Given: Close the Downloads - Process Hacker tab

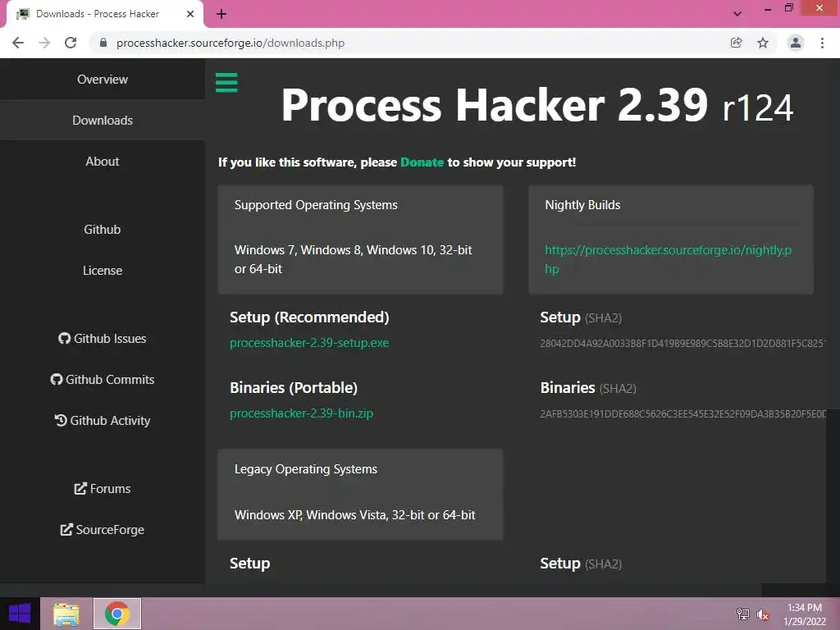Looking at the screenshot, I should (x=190, y=14).
